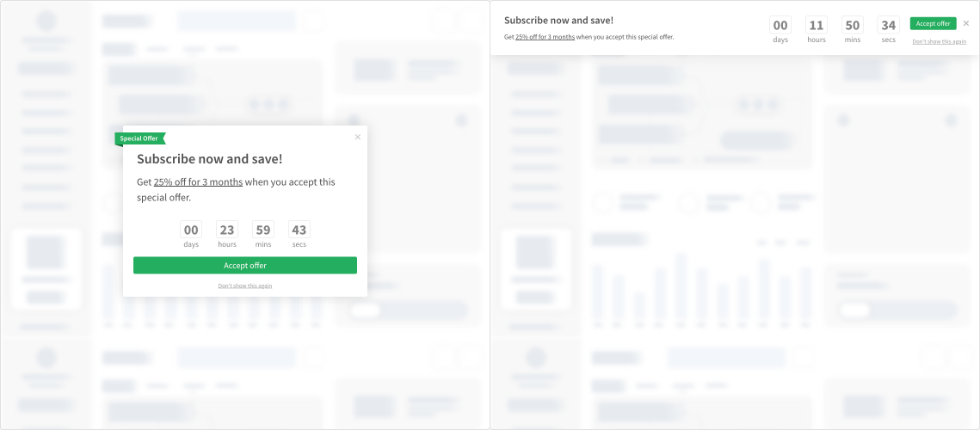Click the hours countdown box showing 23

click(x=227, y=230)
